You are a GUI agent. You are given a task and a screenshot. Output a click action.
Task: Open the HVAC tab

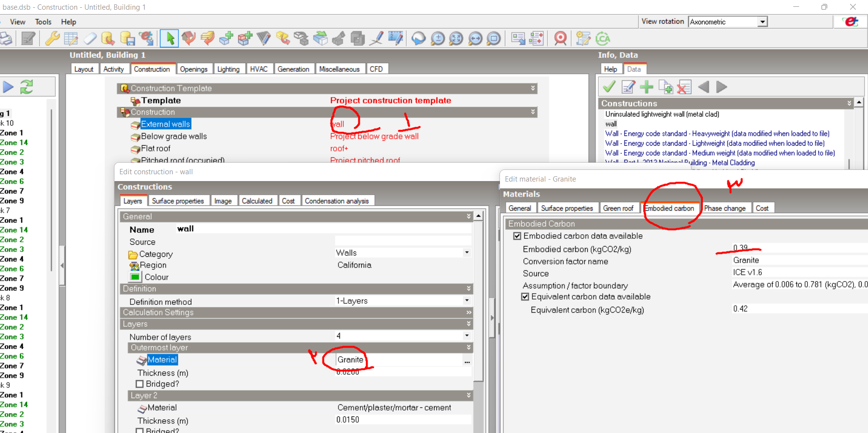coord(258,69)
